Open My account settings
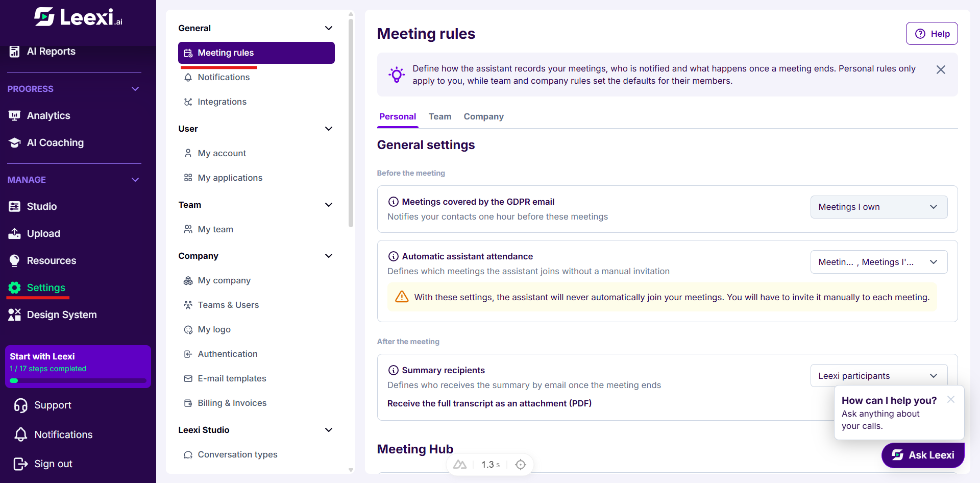 click(x=256, y=154)
